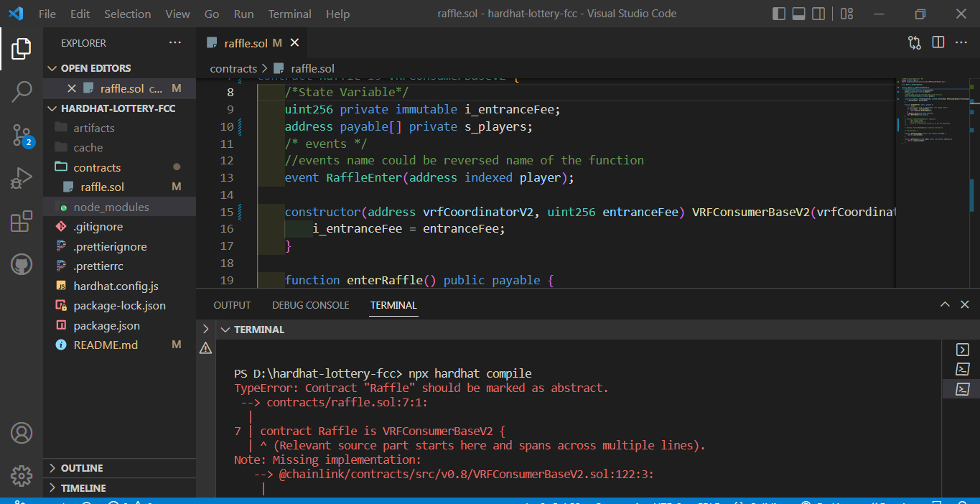Open Run and Debug view
Screen dimensions: 980x504
tap(22, 178)
